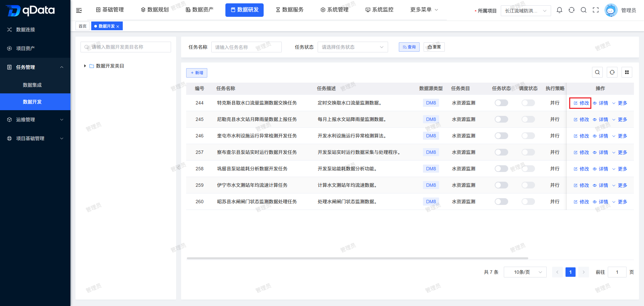Expand the 运维管理 sidebar menu

click(35, 120)
